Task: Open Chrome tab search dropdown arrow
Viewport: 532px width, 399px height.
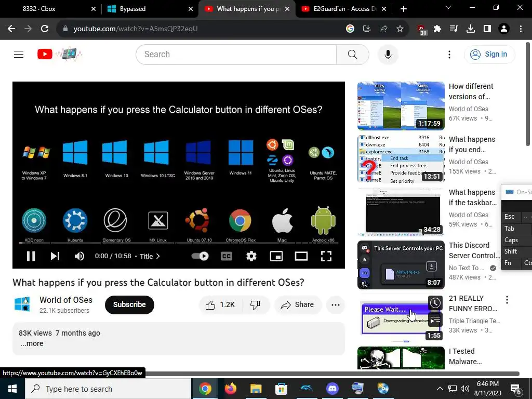Action: pos(448,7)
